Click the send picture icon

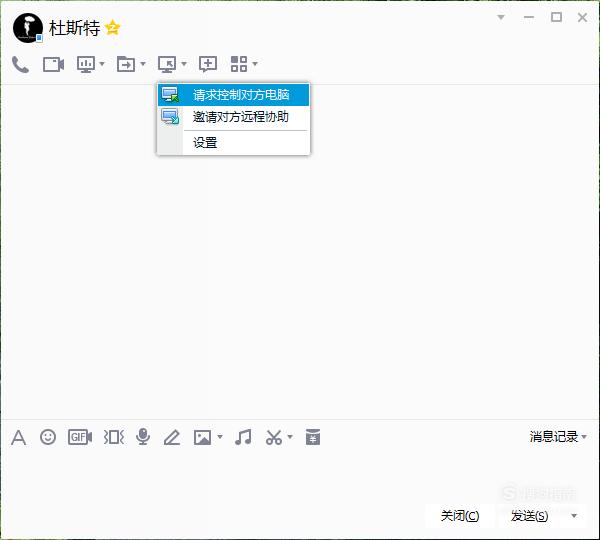[x=202, y=437]
